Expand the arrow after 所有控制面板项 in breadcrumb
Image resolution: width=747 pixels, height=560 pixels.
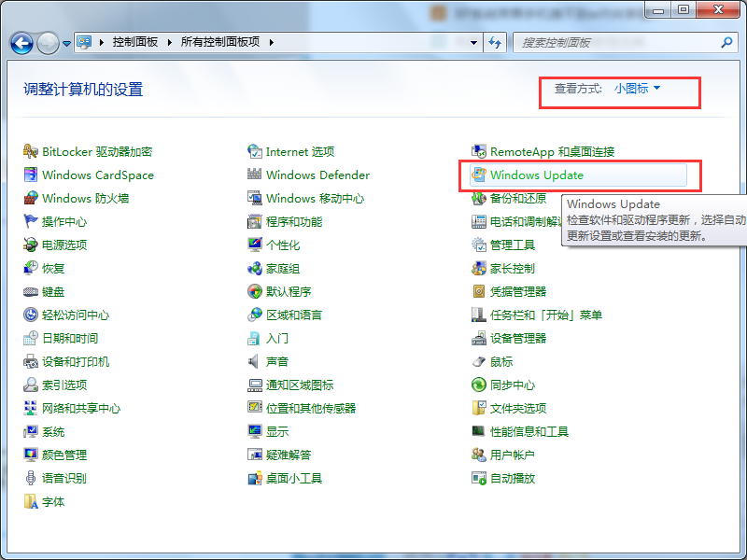[272, 42]
